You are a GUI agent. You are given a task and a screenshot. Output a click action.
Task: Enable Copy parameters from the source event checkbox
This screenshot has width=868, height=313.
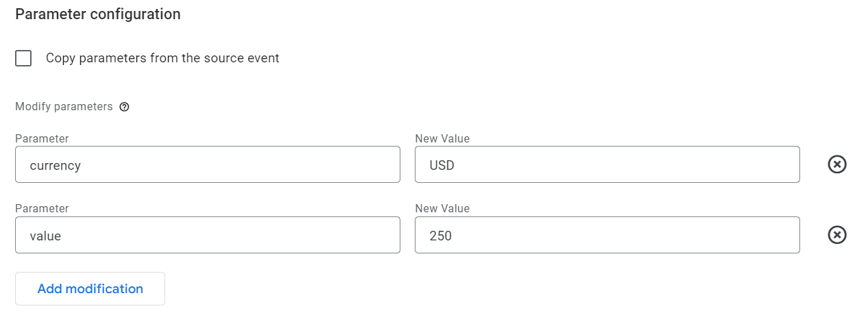(23, 58)
